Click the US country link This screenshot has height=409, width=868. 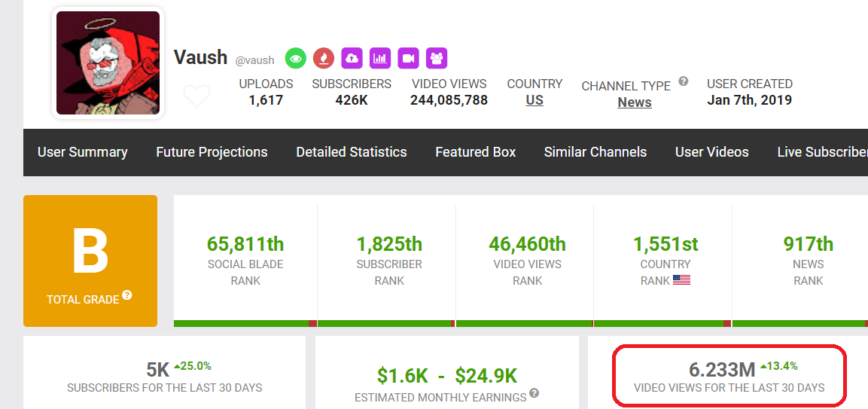click(535, 100)
